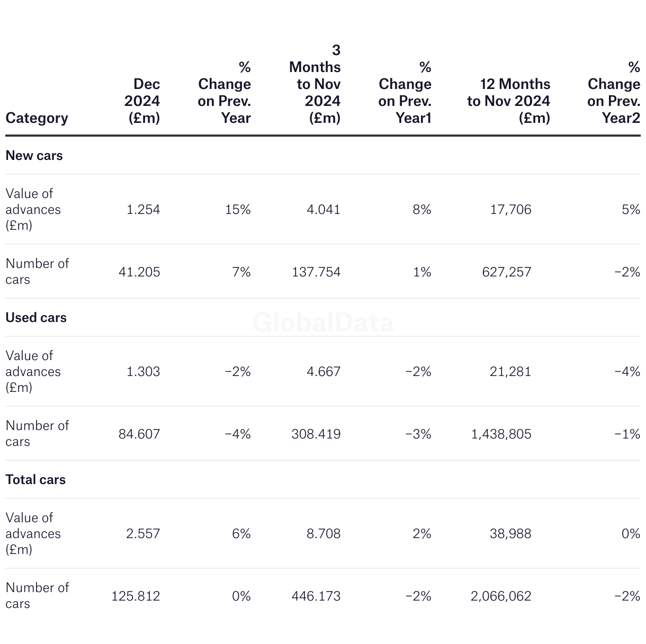Click the Dec 2024 (£m) column header
Viewport: 646px width, 644px height.
coord(142,101)
